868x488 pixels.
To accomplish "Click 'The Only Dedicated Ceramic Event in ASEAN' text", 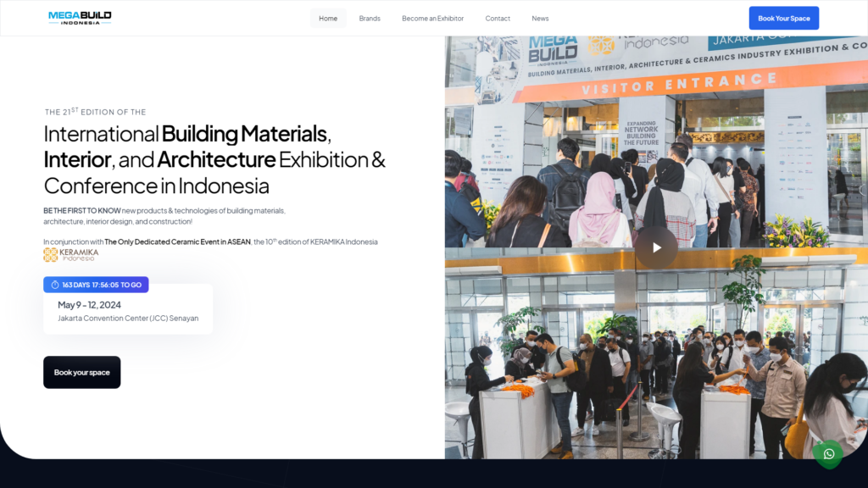I will click(x=177, y=241).
